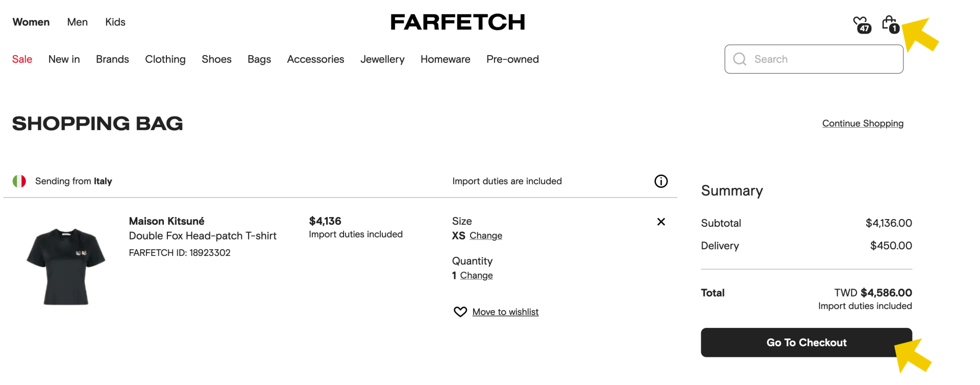
Task: Open the Sale category
Action: click(x=22, y=59)
